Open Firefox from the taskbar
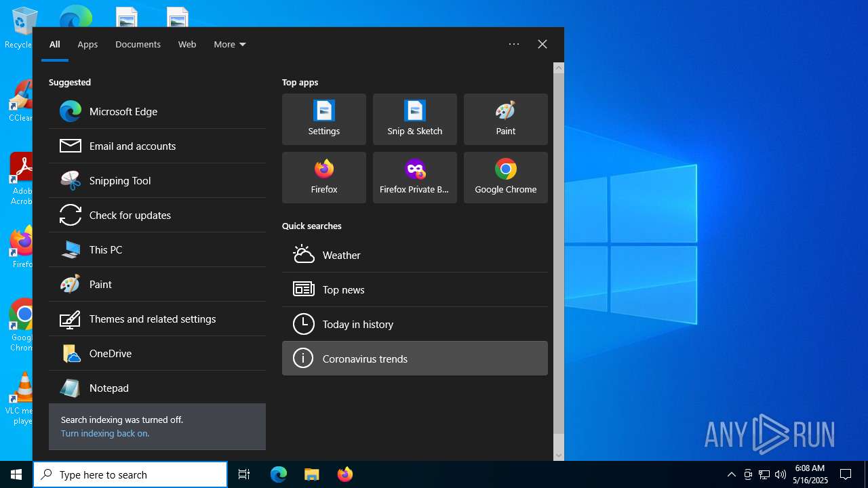Image resolution: width=868 pixels, height=488 pixels. (344, 474)
